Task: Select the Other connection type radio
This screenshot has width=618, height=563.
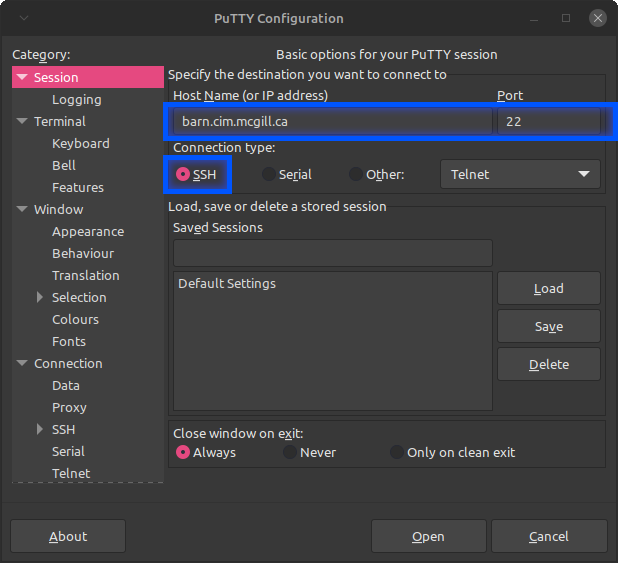Action: [x=356, y=174]
